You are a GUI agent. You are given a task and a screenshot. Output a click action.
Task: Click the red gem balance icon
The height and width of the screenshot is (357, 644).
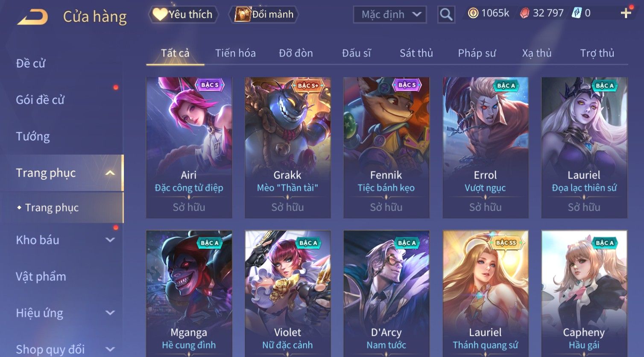[x=524, y=13]
